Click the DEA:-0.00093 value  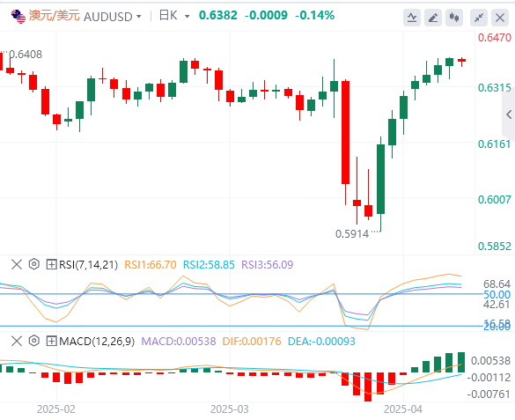click(321, 342)
